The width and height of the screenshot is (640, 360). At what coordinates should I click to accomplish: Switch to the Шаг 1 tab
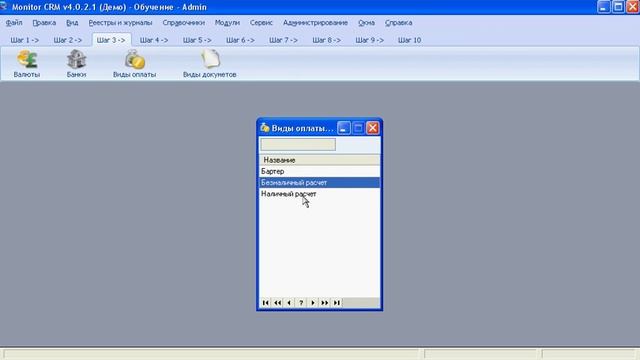25,40
